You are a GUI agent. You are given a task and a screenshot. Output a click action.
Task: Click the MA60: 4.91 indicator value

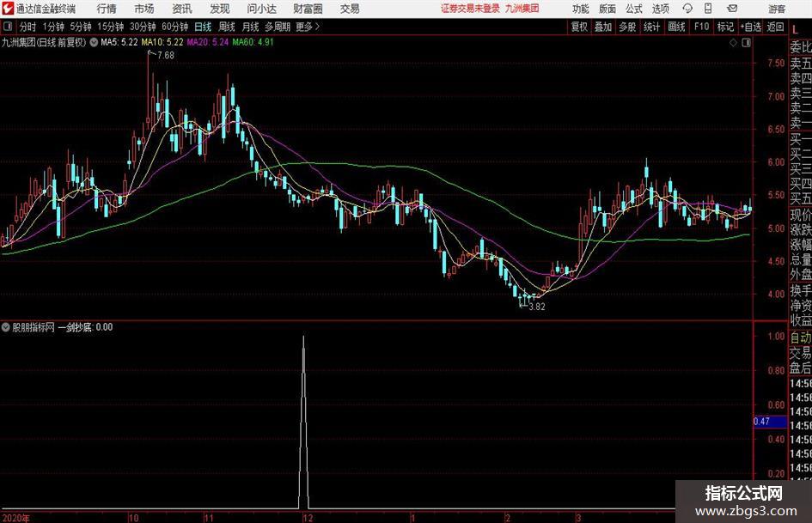tap(253, 42)
